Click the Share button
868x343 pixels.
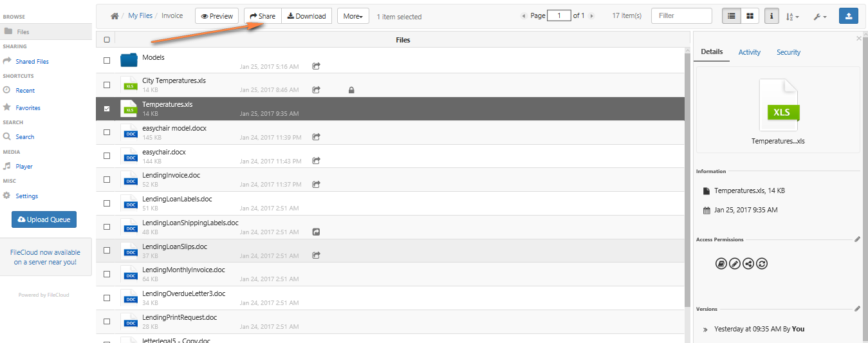pyautogui.click(x=263, y=16)
